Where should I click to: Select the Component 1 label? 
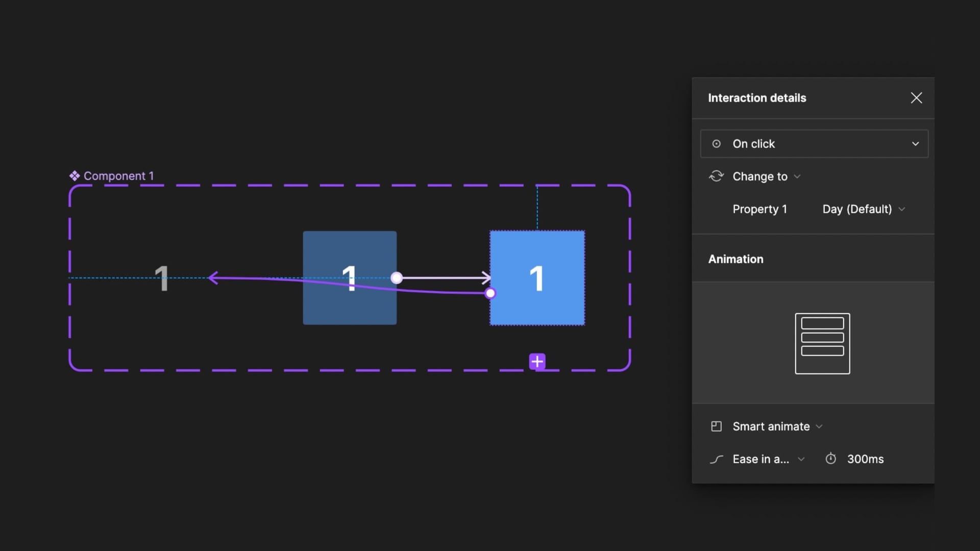point(118,176)
